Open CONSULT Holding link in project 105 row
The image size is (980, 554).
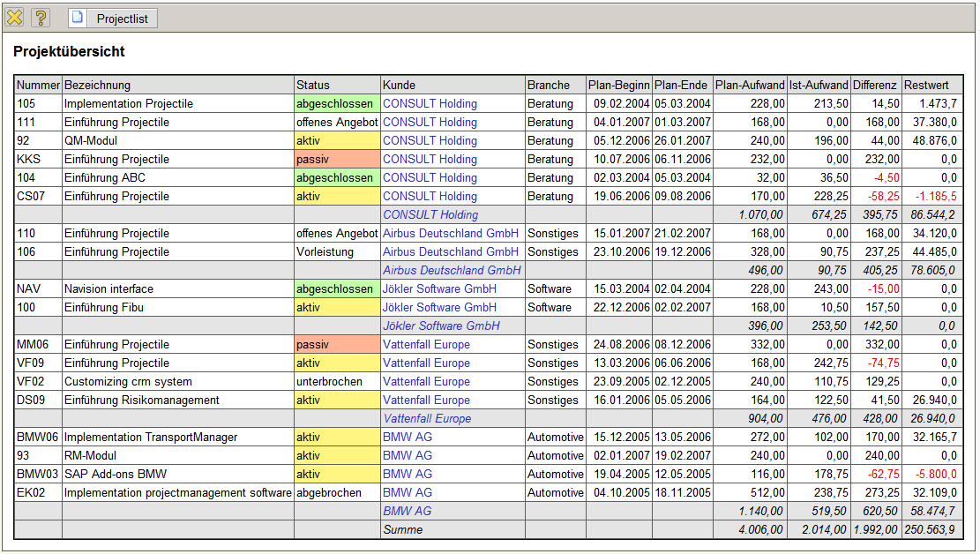coord(430,104)
